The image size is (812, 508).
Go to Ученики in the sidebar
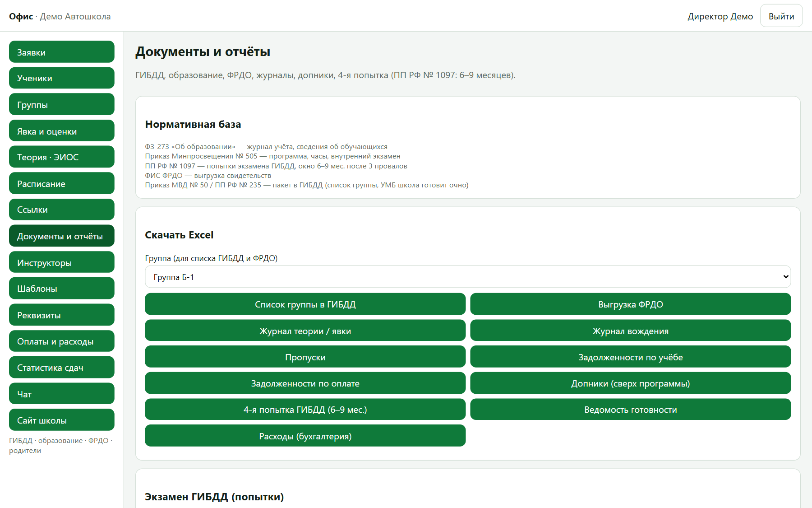pos(61,78)
